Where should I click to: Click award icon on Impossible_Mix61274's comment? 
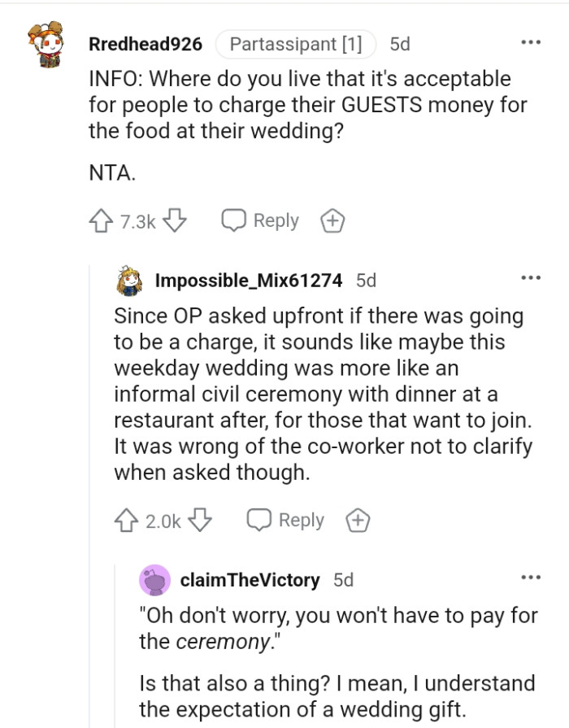[358, 520]
